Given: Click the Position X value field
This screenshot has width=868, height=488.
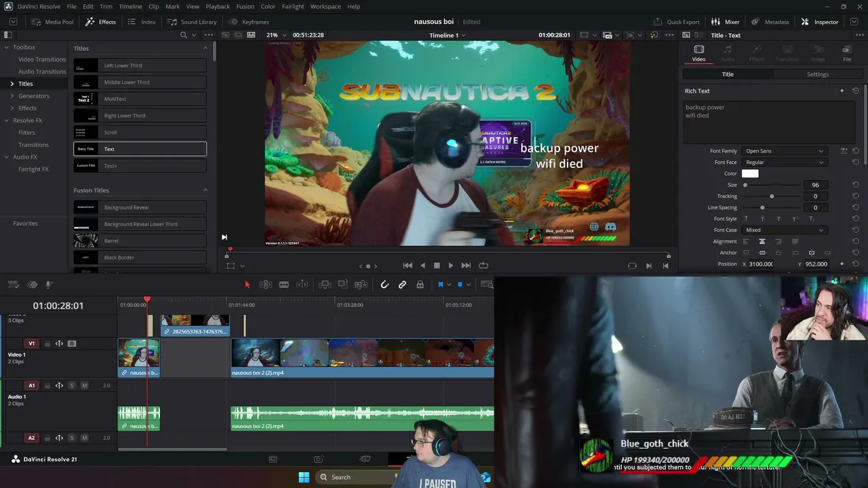Looking at the screenshot, I should click(x=761, y=264).
